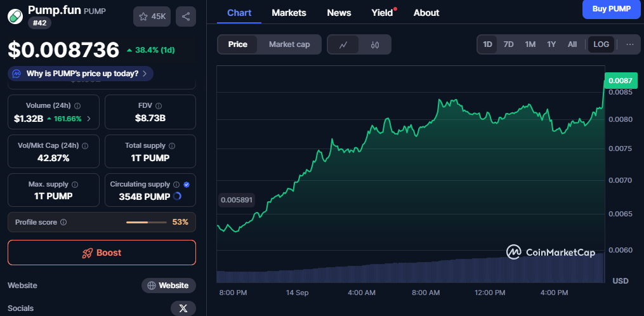
Task: Click Profile score info icon
Action: pos(63,222)
